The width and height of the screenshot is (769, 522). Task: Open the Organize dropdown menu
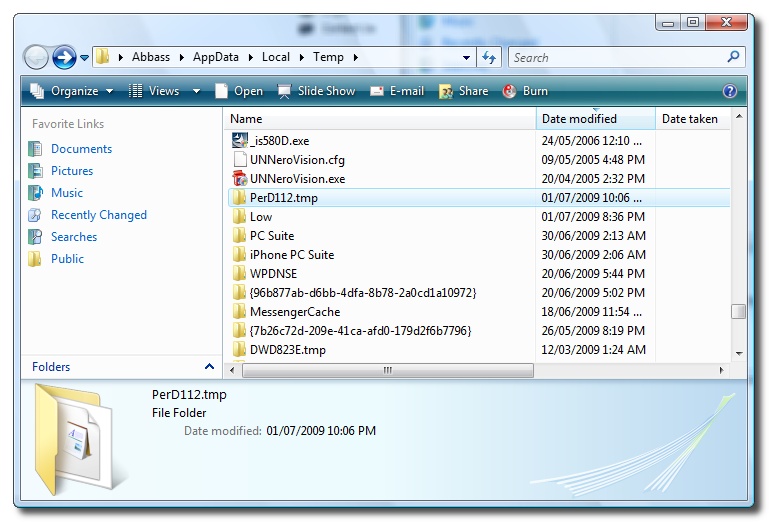click(x=65, y=91)
